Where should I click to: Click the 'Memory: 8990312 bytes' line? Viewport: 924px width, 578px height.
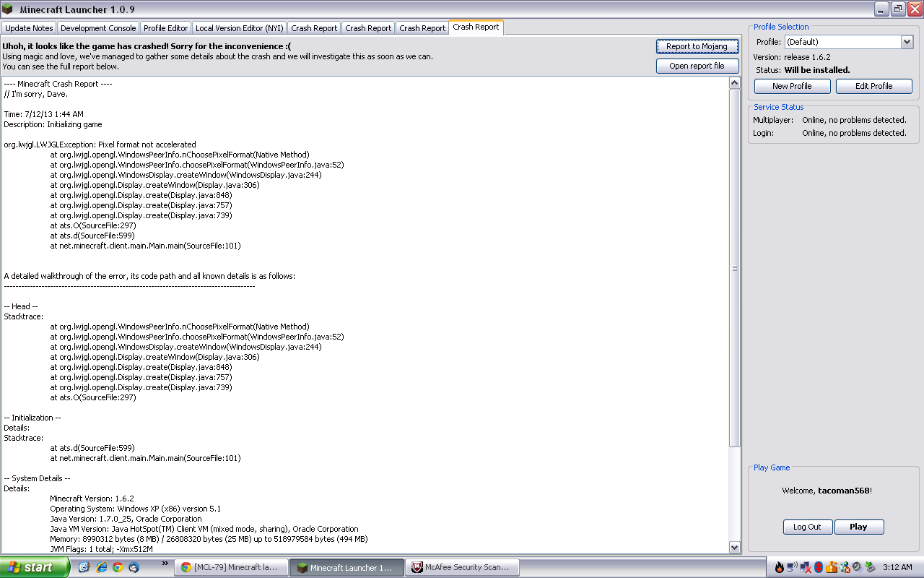pyautogui.click(x=209, y=539)
